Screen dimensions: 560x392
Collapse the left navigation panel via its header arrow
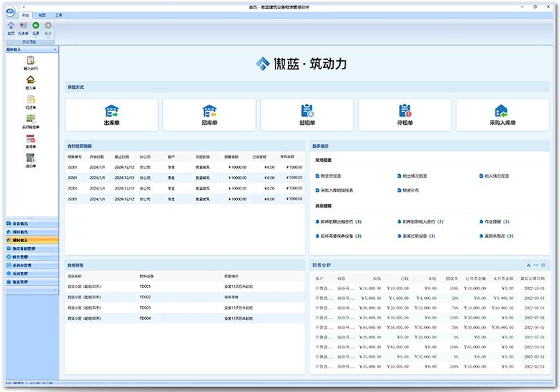coord(55,50)
